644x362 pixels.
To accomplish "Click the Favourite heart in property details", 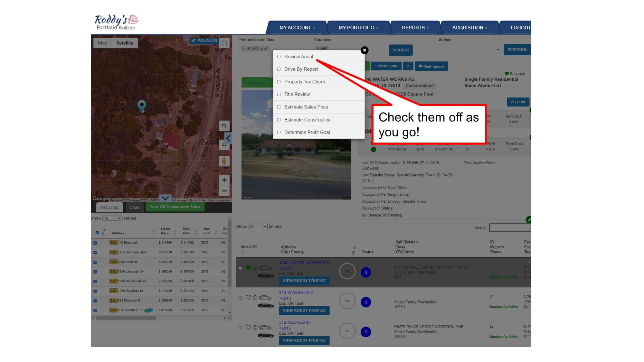I will point(507,74).
